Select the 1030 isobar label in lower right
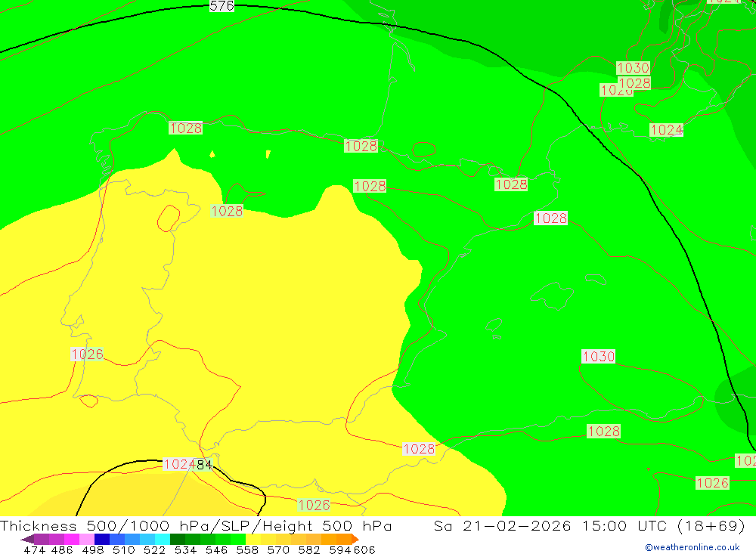Viewport: 756px width, 554px height. click(x=598, y=356)
